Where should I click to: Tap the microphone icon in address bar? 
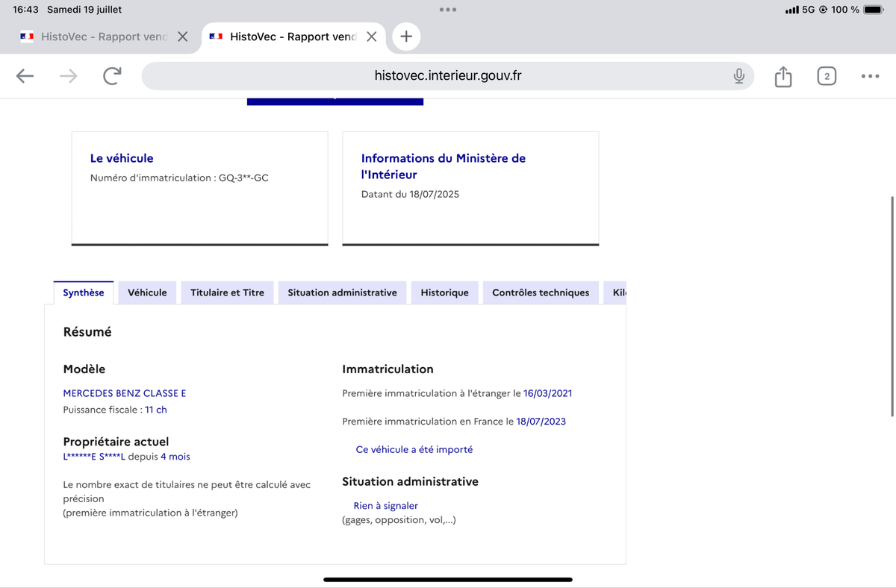[x=738, y=76]
